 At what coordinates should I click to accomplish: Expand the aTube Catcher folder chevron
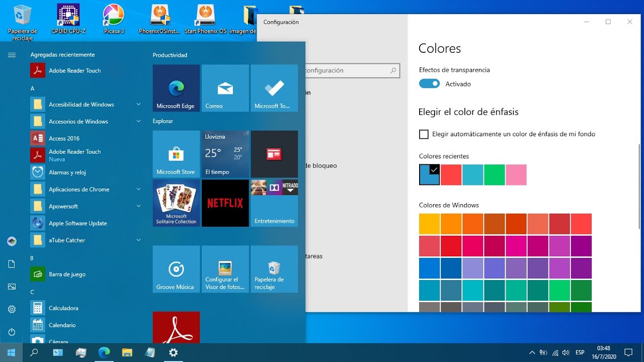point(138,240)
